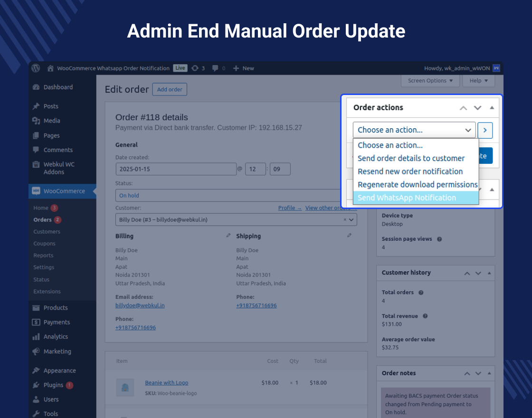Click the Tools wrench icon
Viewport: 532px width, 418px height.
pos(36,414)
